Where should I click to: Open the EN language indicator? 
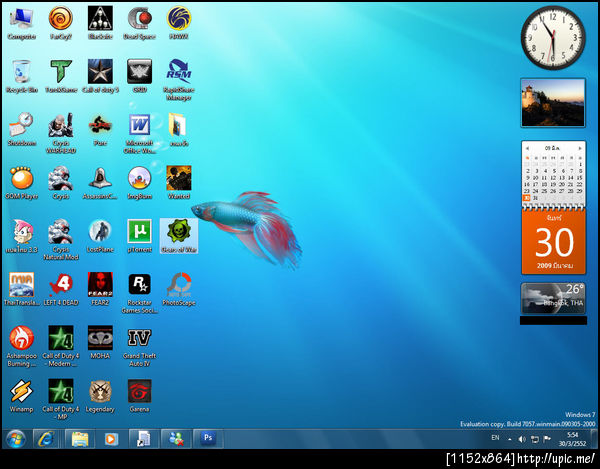pos(495,438)
